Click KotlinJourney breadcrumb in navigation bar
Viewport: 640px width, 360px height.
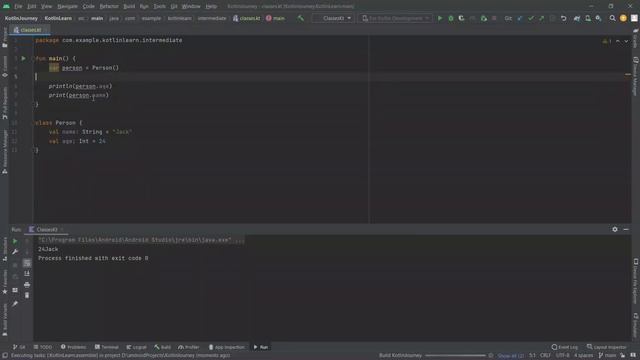[x=21, y=18]
